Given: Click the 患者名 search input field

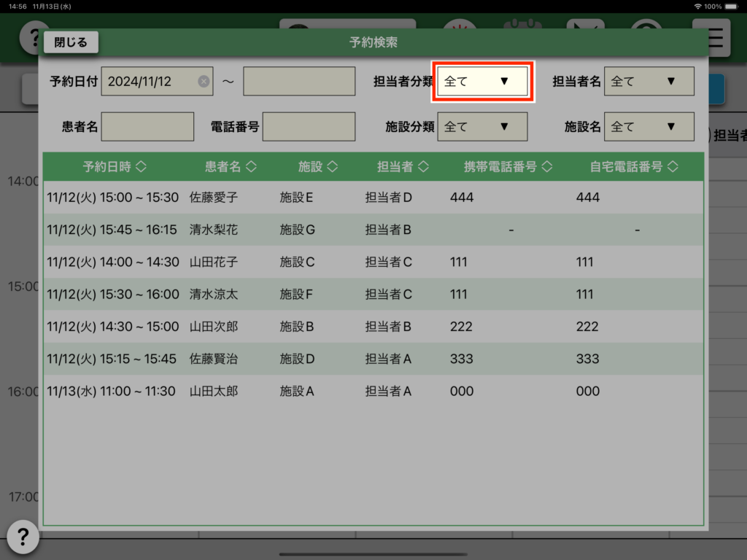Looking at the screenshot, I should point(147,127).
